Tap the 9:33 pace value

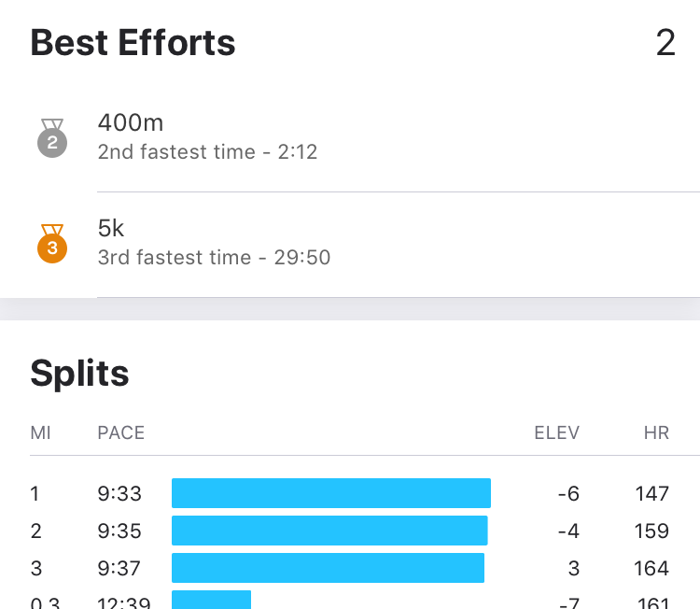coord(119,494)
